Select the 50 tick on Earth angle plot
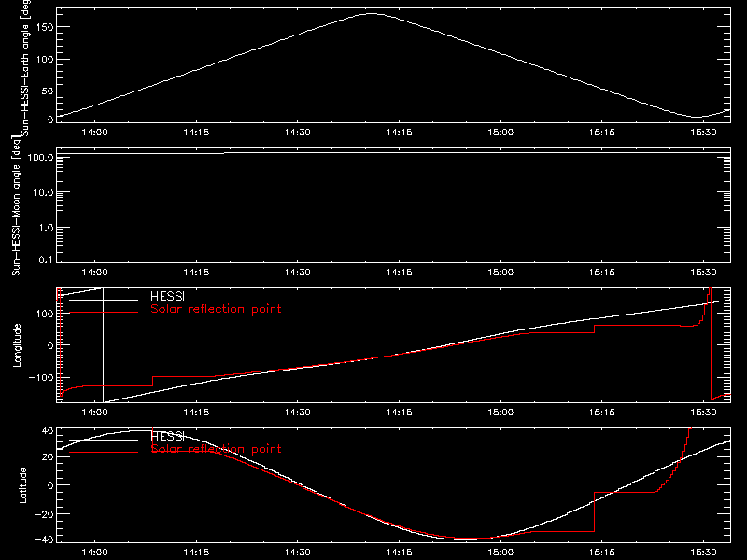This screenshot has height=560, width=747. click(48, 91)
